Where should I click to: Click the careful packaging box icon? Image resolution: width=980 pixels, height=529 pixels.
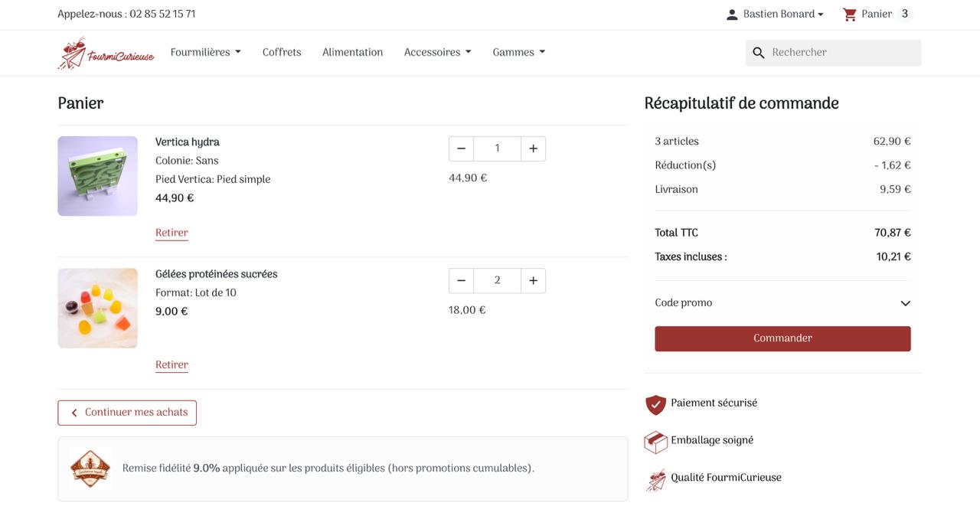[x=655, y=442]
